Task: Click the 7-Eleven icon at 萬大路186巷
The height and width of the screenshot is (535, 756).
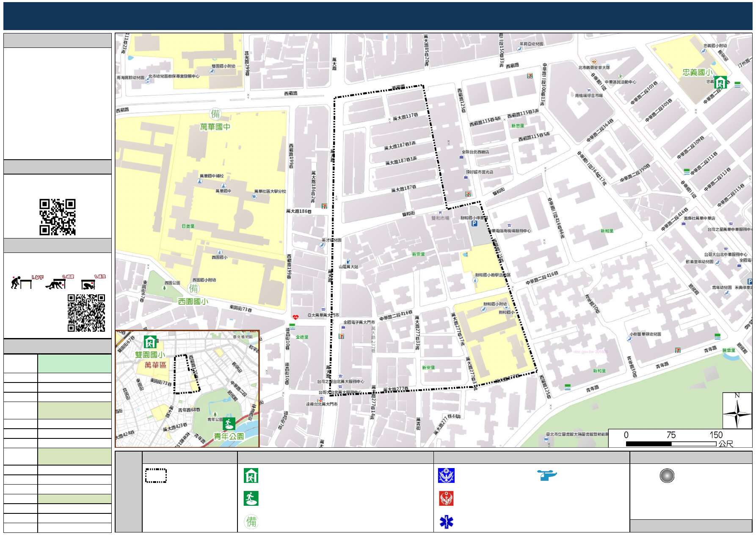Action: [324, 206]
